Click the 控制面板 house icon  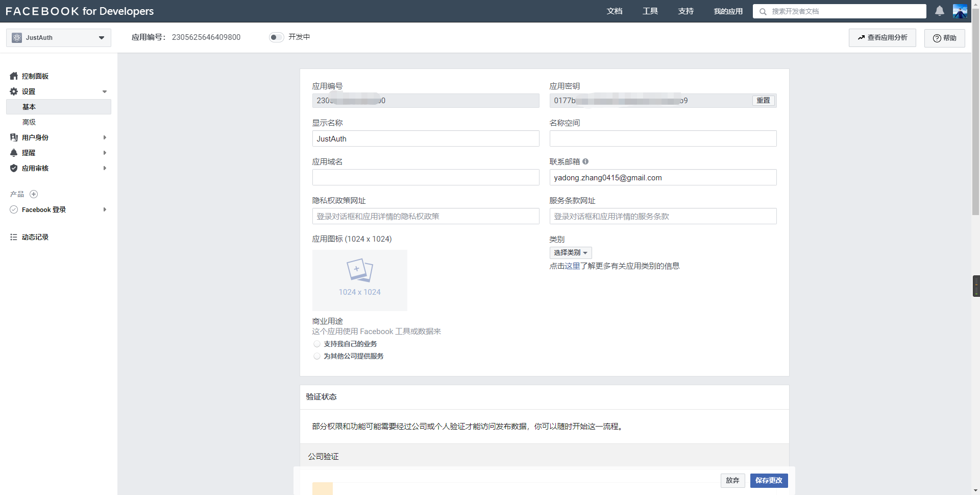point(14,76)
